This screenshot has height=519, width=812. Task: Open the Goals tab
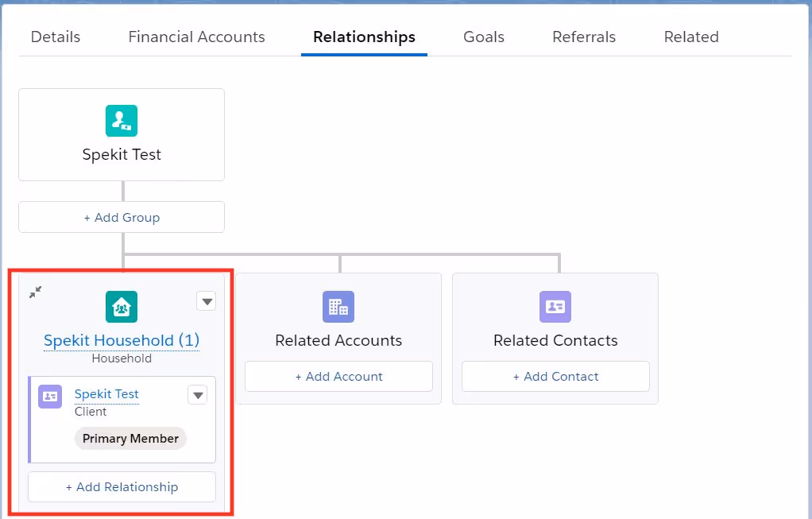484,37
